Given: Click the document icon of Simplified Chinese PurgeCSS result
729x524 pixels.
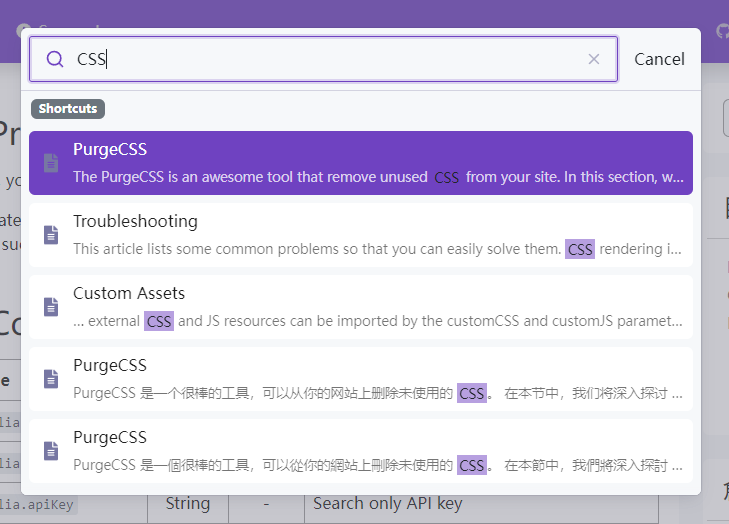Looking at the screenshot, I should tap(51, 379).
